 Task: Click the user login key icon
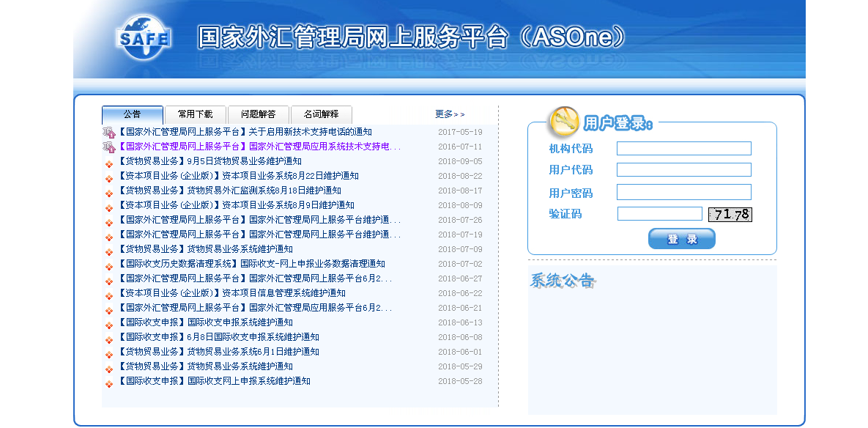[x=565, y=121]
